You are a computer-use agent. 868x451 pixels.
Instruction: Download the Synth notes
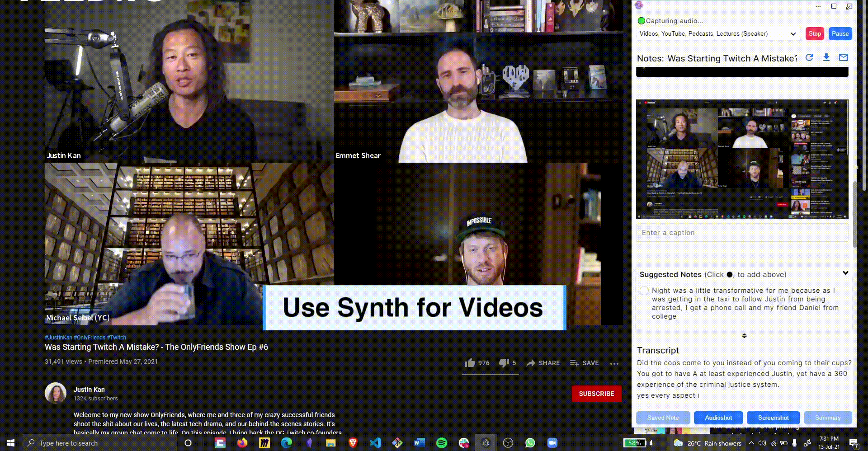tap(826, 57)
